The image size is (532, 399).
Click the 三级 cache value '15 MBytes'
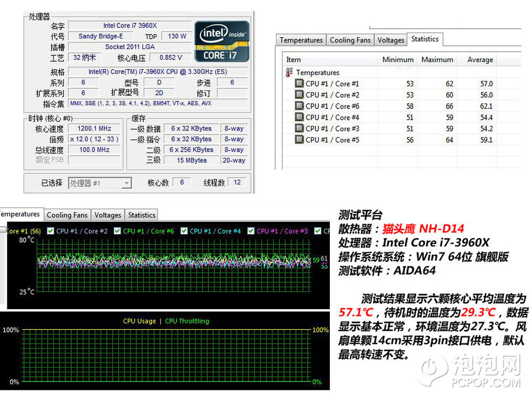click(x=192, y=160)
